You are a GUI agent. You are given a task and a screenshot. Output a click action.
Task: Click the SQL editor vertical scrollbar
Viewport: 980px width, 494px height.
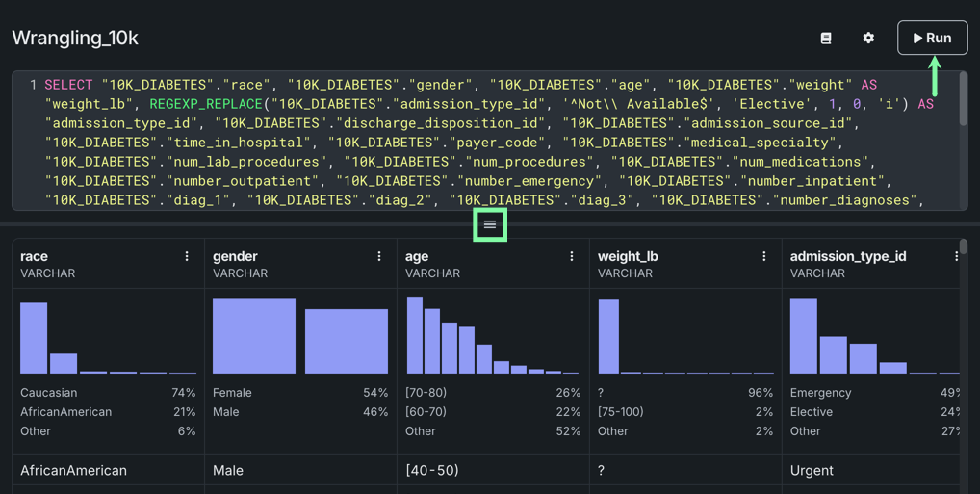(x=963, y=101)
